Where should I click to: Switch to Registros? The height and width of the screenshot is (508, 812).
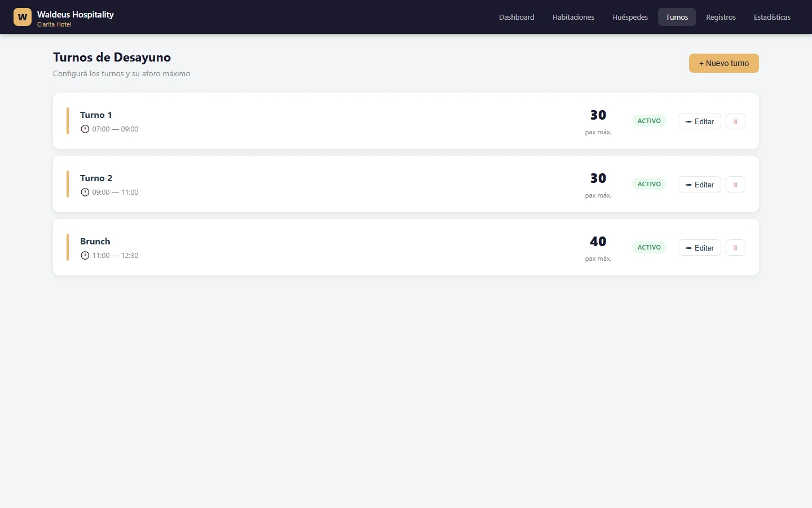721,17
